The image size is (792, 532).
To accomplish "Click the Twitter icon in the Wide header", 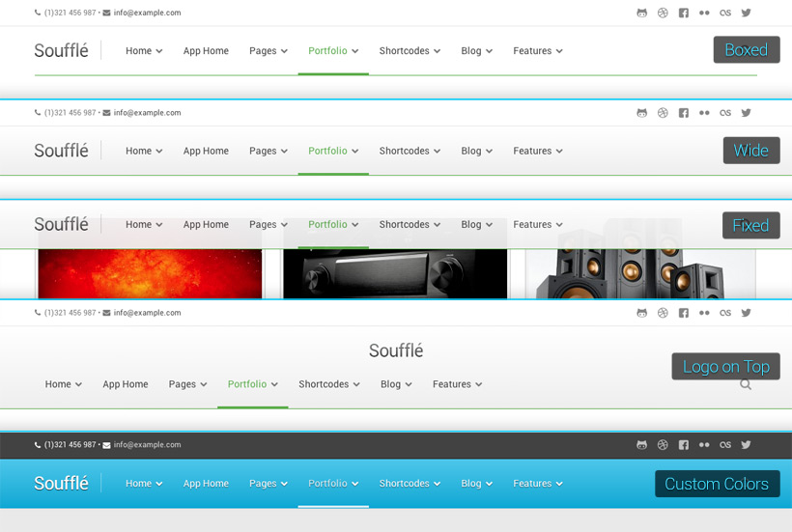I will tap(746, 113).
